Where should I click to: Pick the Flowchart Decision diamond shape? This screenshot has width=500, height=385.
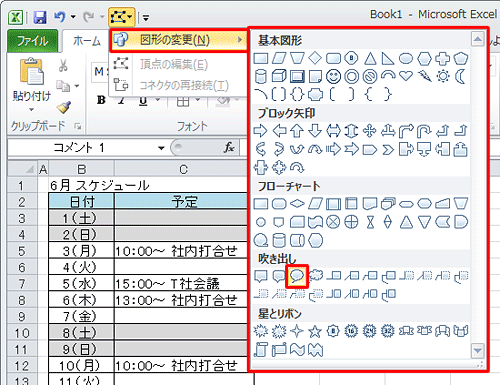(x=297, y=203)
